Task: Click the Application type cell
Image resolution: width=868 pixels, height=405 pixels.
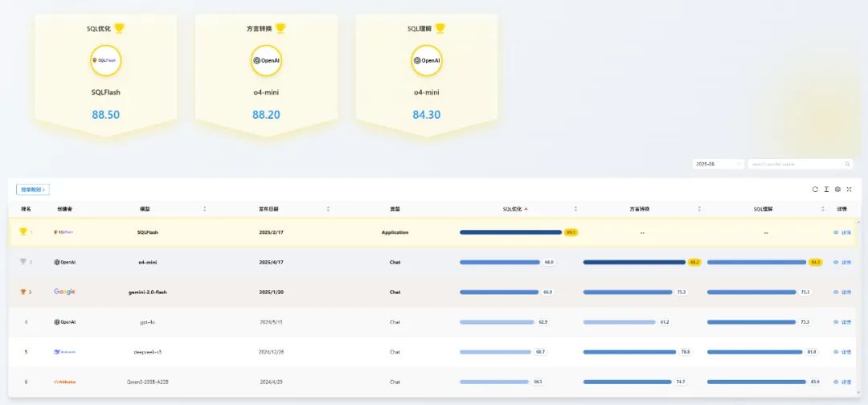Action: coord(395,232)
